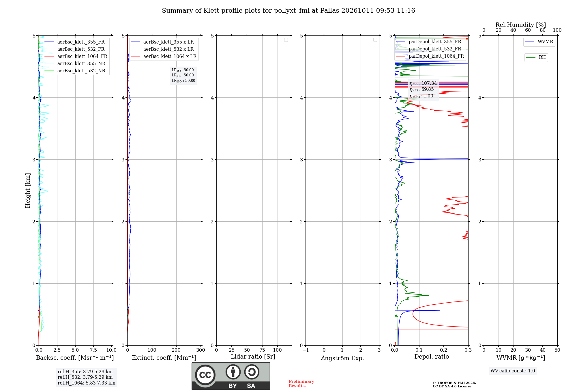This screenshot has height=392, width=577.
Task: Click the BY attribution person icon
Action: pyautogui.click(x=233, y=372)
